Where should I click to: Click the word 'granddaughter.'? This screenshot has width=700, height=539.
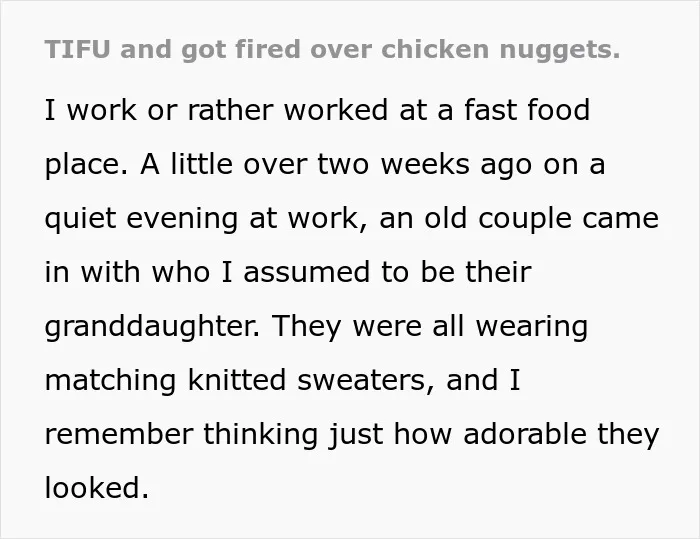(x=152, y=327)
